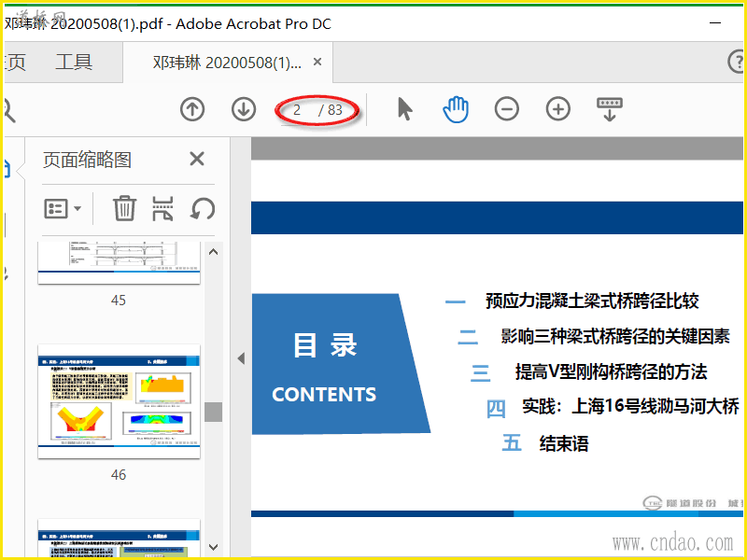The height and width of the screenshot is (560, 747).
Task: Choose the selection arrow tool
Action: pos(405,109)
